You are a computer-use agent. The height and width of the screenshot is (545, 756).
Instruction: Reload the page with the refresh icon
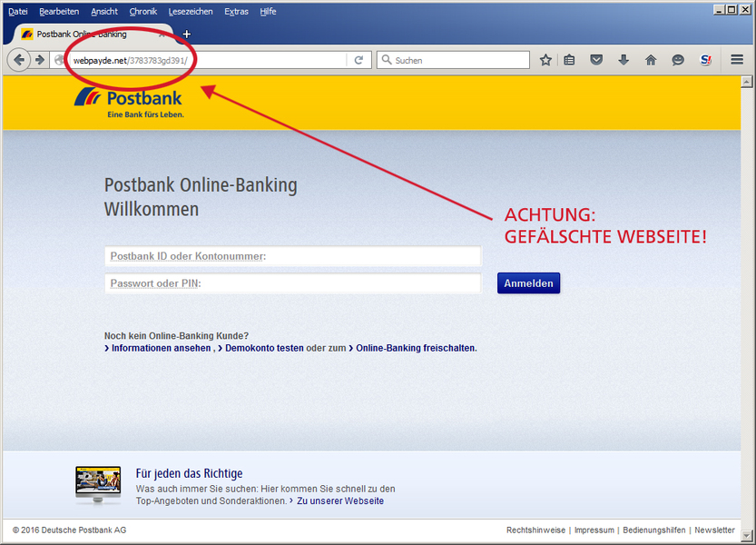(358, 60)
